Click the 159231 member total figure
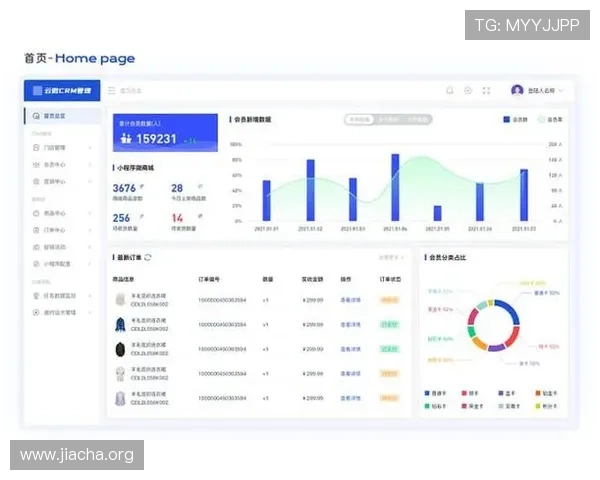The height and width of the screenshot is (480, 600). (156, 139)
